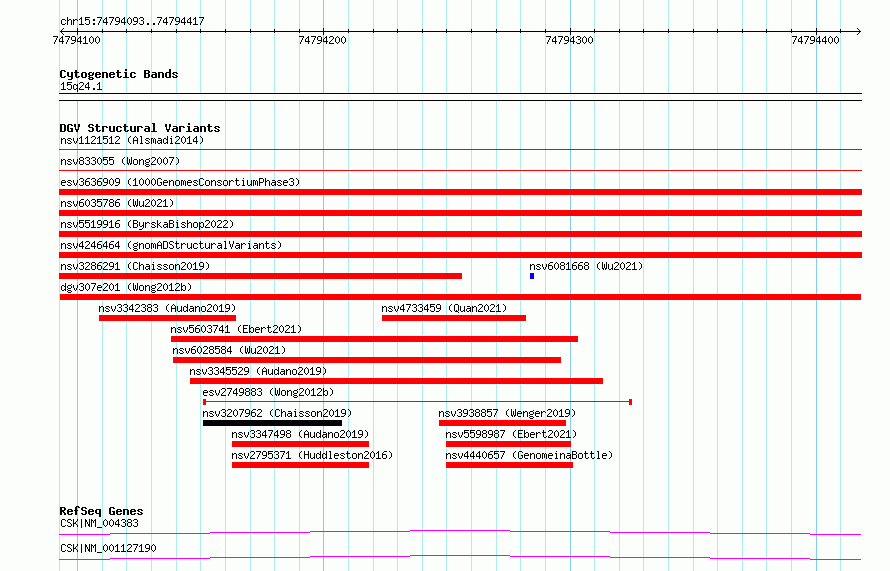This screenshot has width=890, height=571.
Task: Click the nsv3207962 (Chaisson2019) text label
Action: [277, 413]
